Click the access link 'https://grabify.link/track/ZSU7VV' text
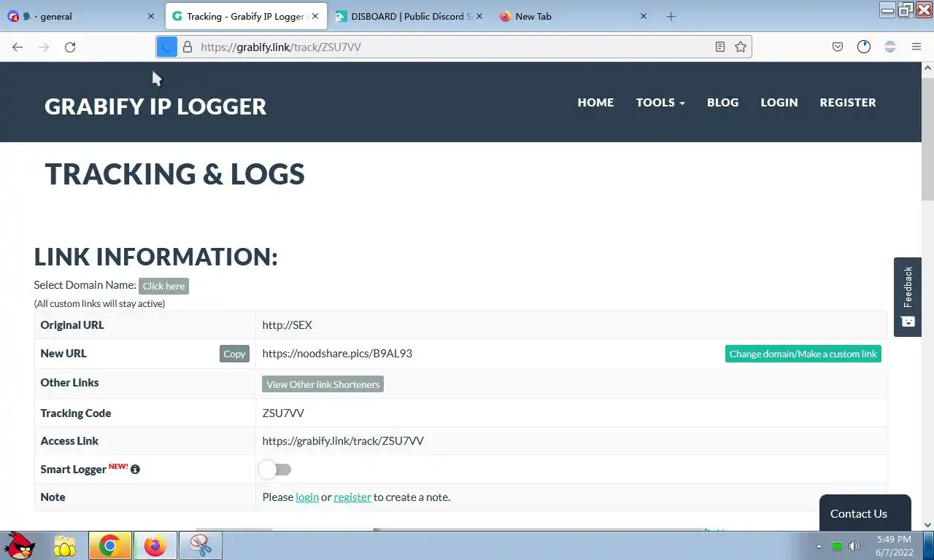This screenshot has height=560, width=934. click(343, 441)
